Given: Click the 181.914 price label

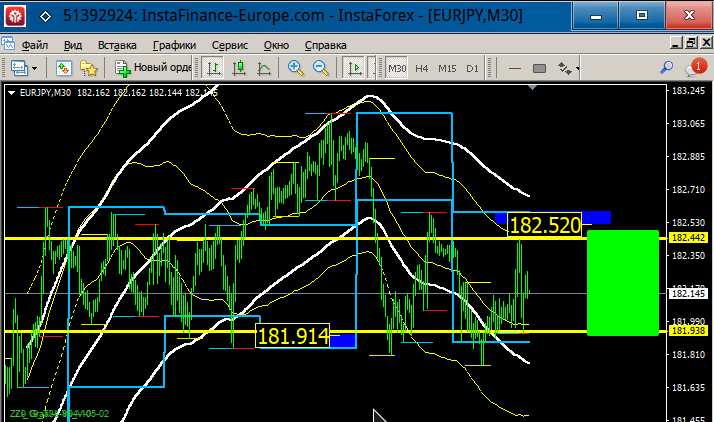Looking at the screenshot, I should pyautogui.click(x=292, y=336).
